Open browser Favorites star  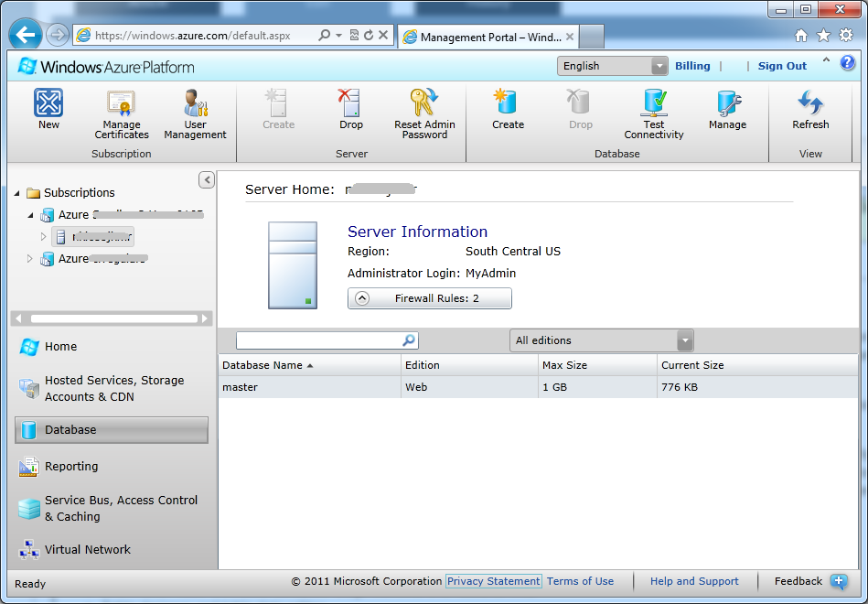pos(824,36)
